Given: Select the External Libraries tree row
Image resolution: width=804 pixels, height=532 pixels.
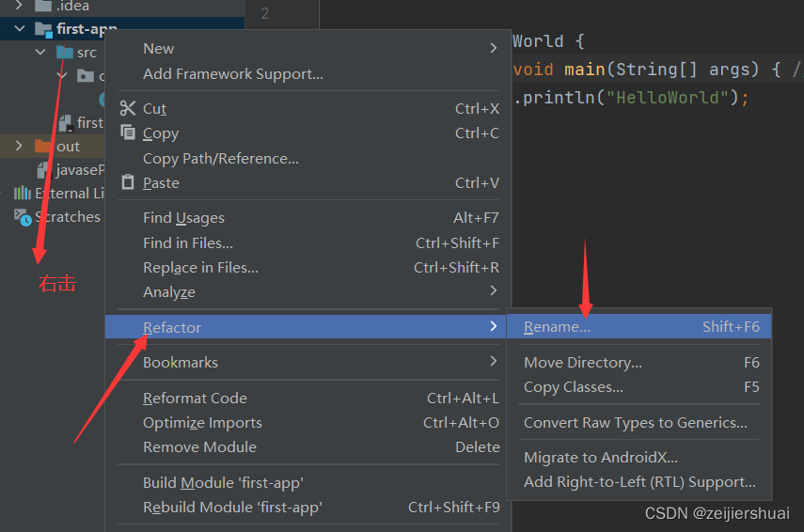Looking at the screenshot, I should click(53, 193).
